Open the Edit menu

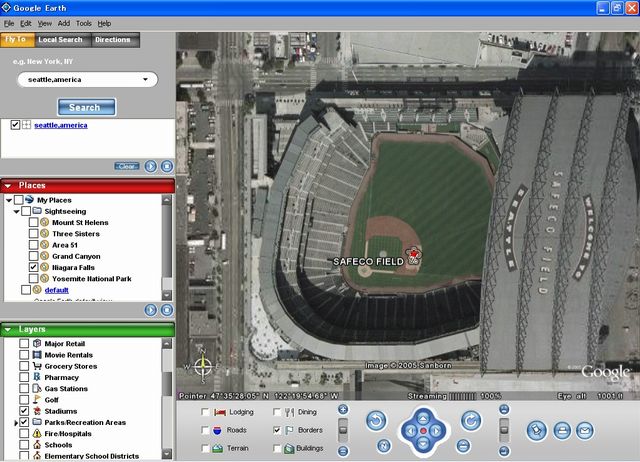click(26, 24)
